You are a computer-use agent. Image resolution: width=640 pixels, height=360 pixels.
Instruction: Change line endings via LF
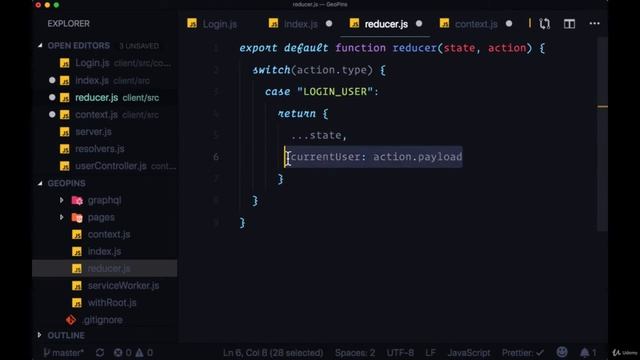[431, 353]
